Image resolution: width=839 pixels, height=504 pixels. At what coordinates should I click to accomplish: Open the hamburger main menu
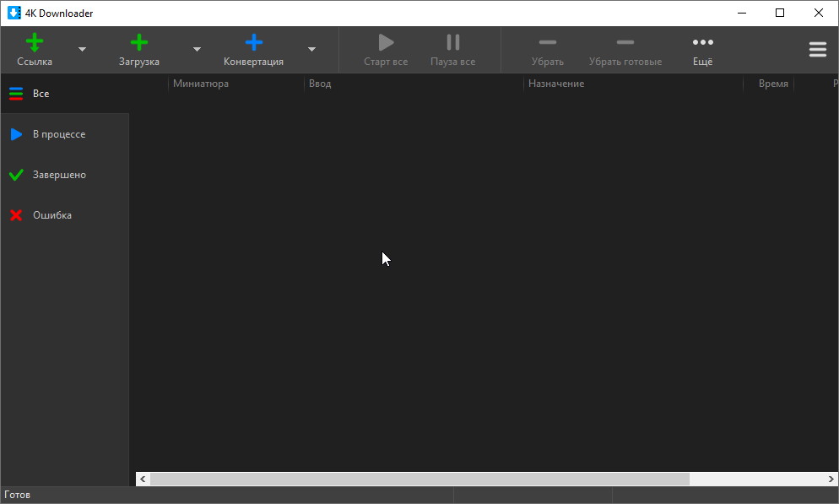pyautogui.click(x=817, y=50)
